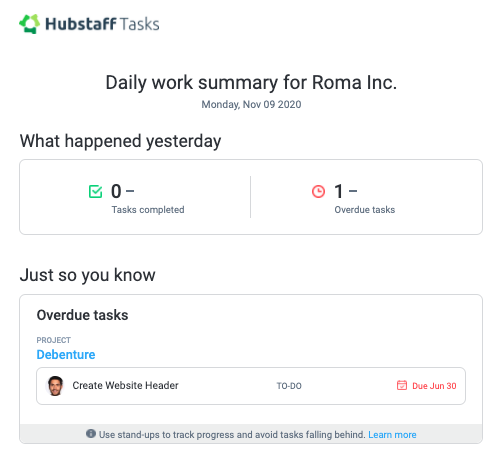Viewport: 497px width, 460px height.
Task: Click the assignee avatar on the task
Action: (55, 386)
